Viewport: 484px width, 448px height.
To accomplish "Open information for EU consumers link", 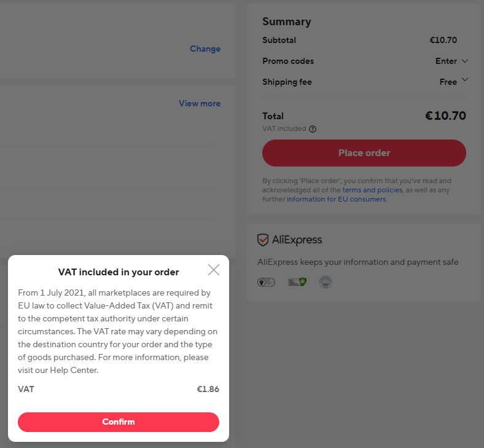I will [x=337, y=200].
